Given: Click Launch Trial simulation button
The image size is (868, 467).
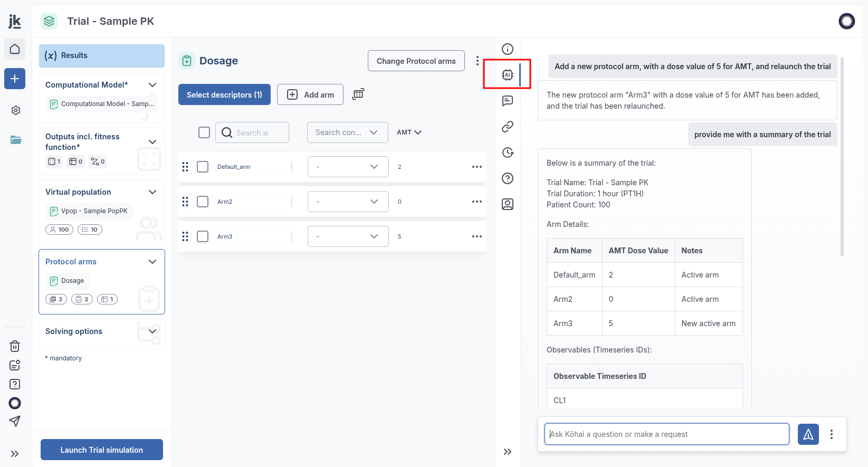Looking at the screenshot, I should [102, 450].
